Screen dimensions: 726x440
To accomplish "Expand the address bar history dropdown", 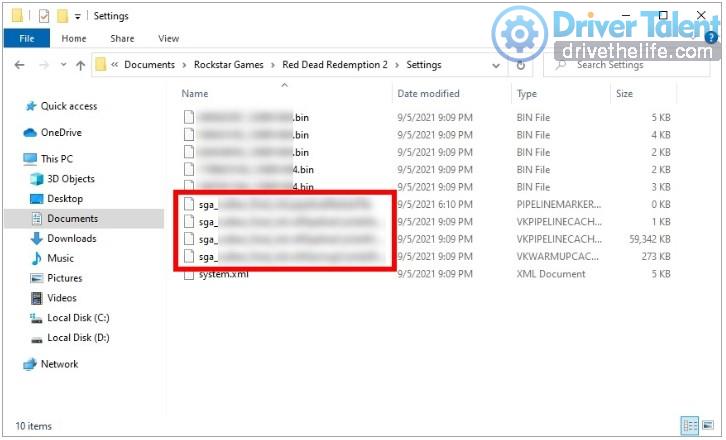I will (x=496, y=65).
